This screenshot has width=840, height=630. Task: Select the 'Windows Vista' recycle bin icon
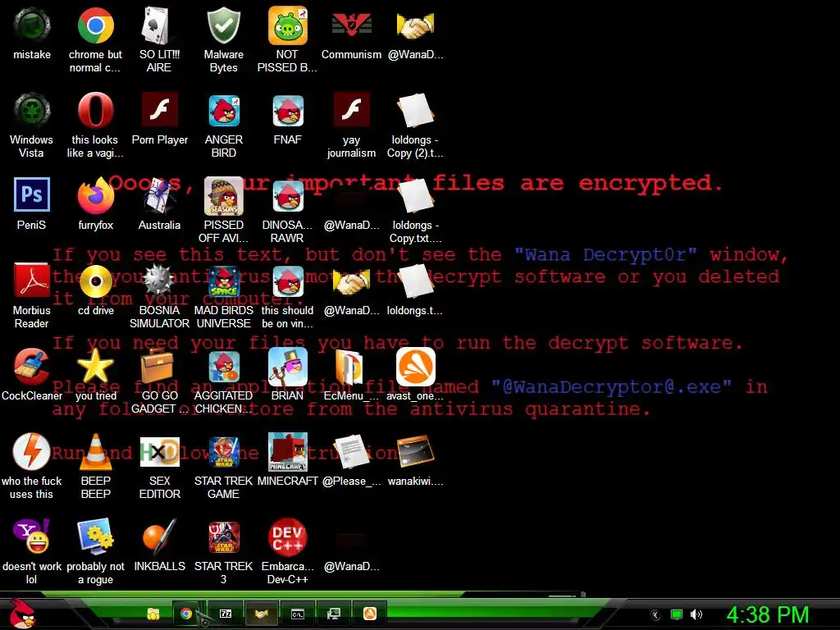[x=32, y=111]
